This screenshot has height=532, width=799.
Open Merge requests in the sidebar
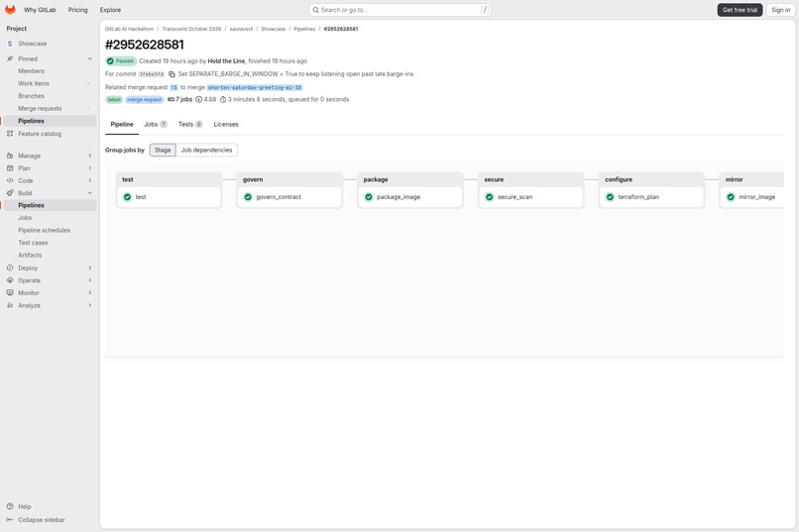point(50,108)
